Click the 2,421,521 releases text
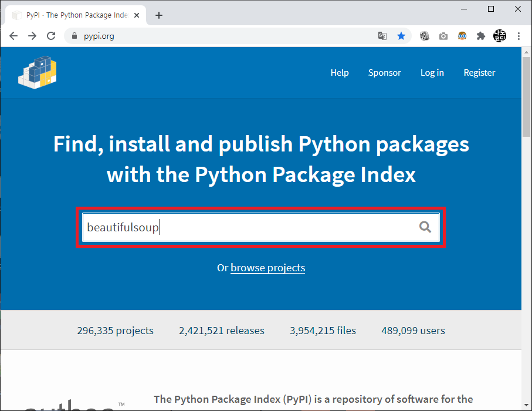This screenshot has height=411, width=532. click(222, 331)
